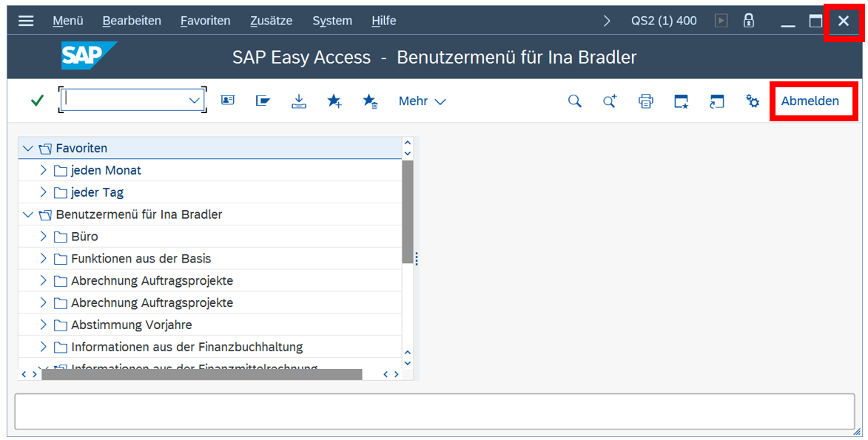Image resolution: width=868 pixels, height=440 pixels.
Task: Open the transaction code dropdown arrow
Action: [x=195, y=101]
